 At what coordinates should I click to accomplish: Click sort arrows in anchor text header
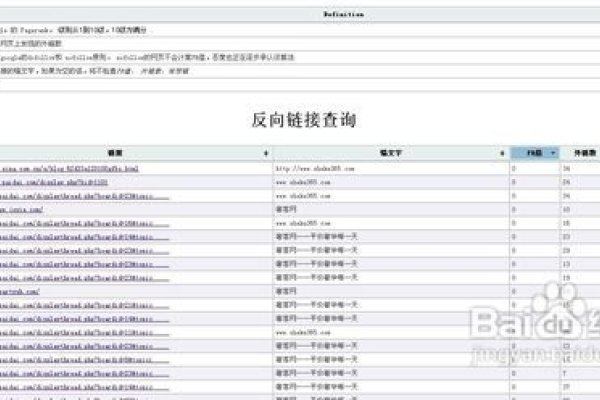(x=502, y=153)
